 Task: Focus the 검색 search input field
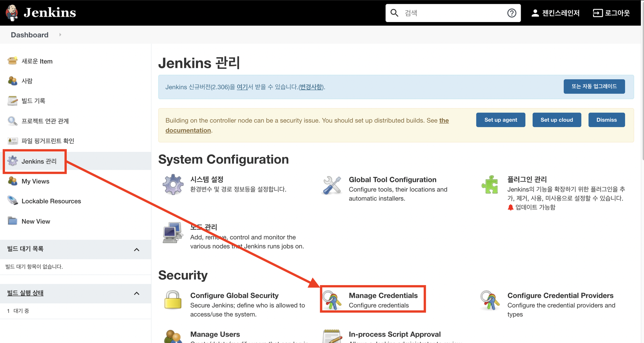tap(453, 13)
